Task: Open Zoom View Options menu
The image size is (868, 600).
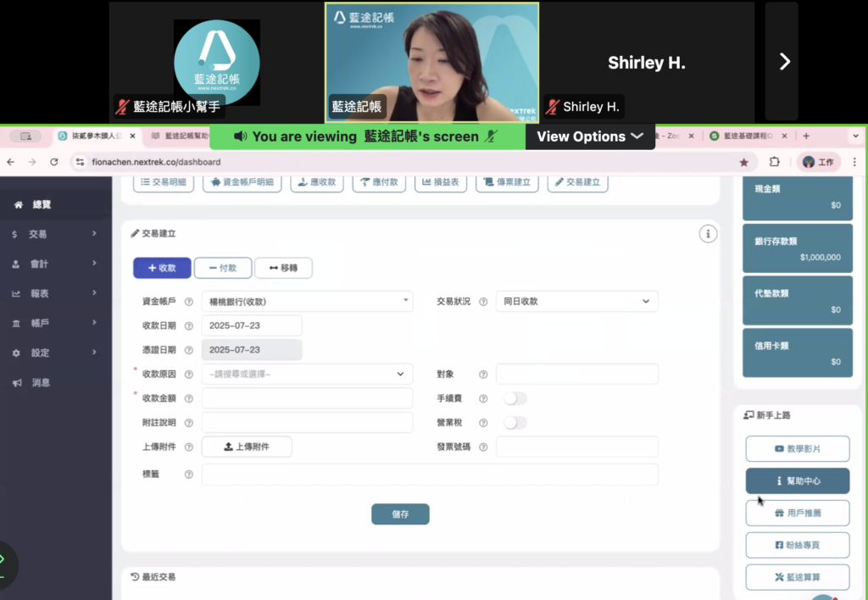Action: click(x=590, y=136)
